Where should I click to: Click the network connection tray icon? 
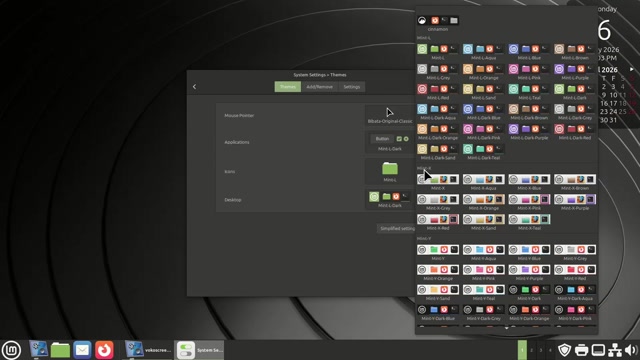[x=614, y=350]
